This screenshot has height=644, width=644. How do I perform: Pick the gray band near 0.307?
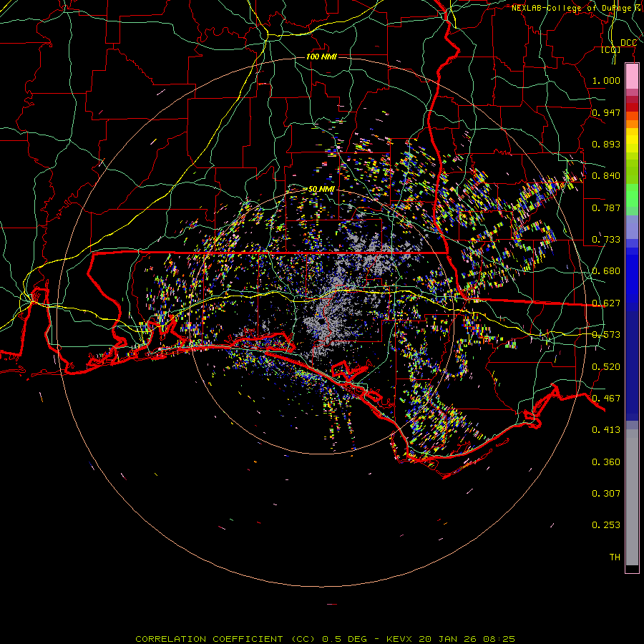coord(632,497)
